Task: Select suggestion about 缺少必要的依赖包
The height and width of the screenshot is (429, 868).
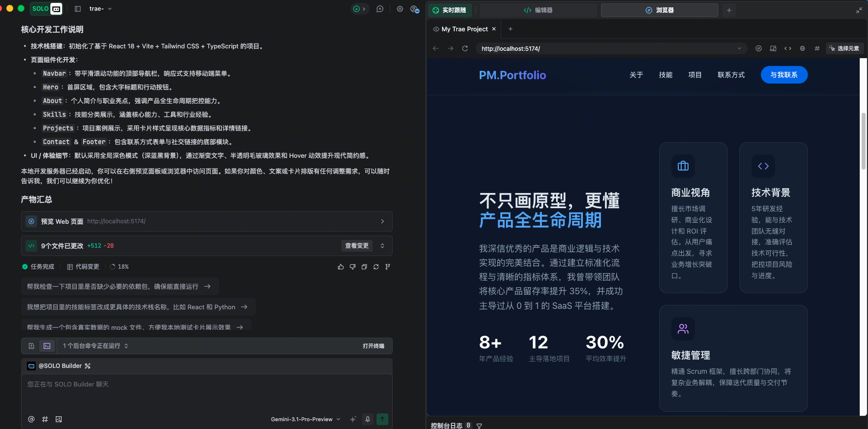Action: [x=119, y=286]
